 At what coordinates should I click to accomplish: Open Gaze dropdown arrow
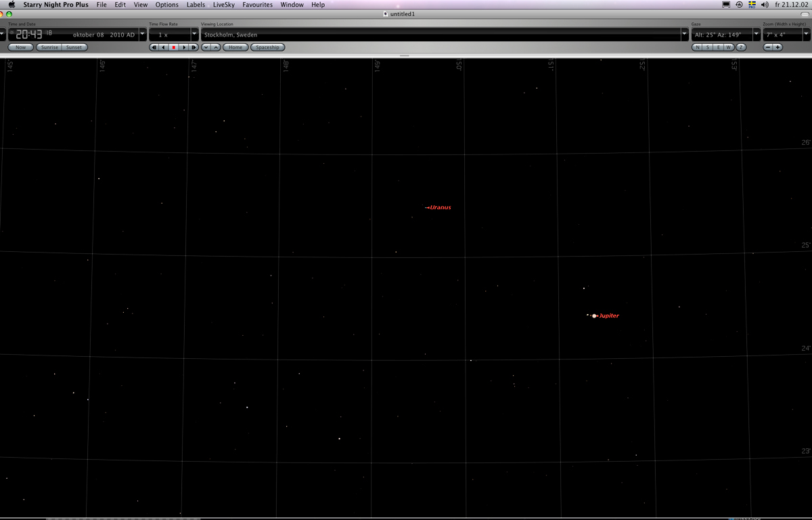756,34
